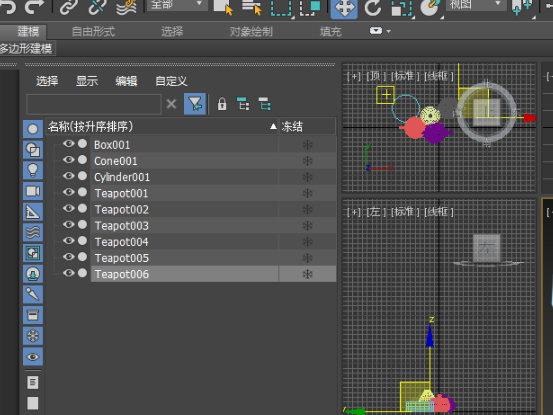Screen dimensions: 553x415
Task: Clear the search filter X
Action: pos(171,104)
